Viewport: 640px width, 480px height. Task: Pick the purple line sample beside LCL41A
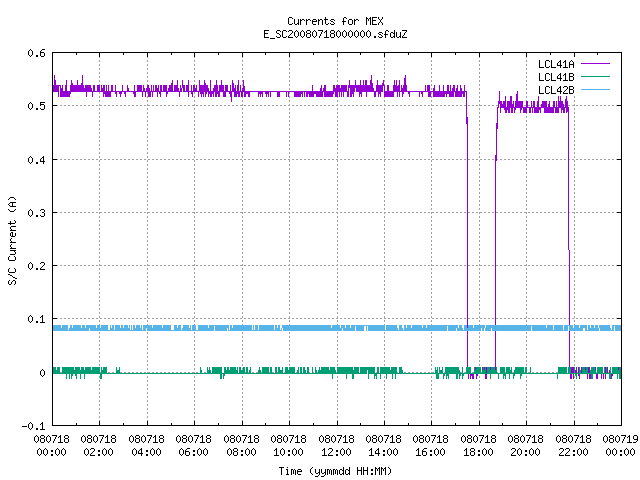point(595,64)
